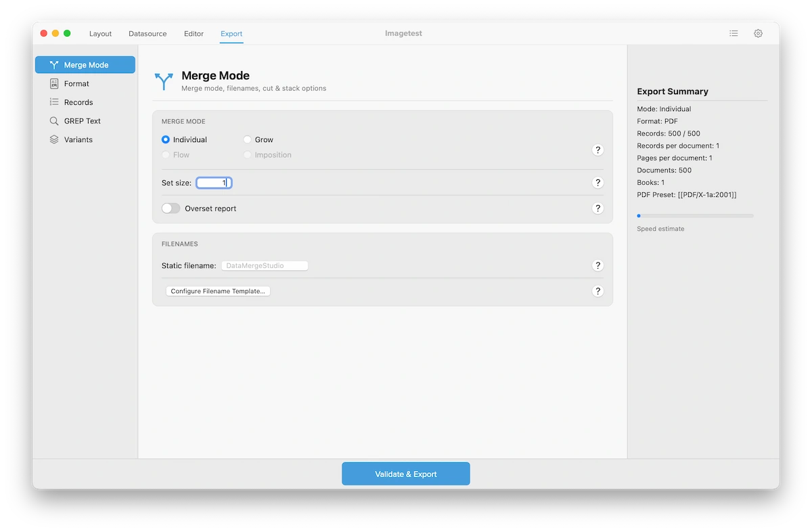Open help for Configure Filename Template
Viewport: 812px width, 532px height.
(x=597, y=291)
